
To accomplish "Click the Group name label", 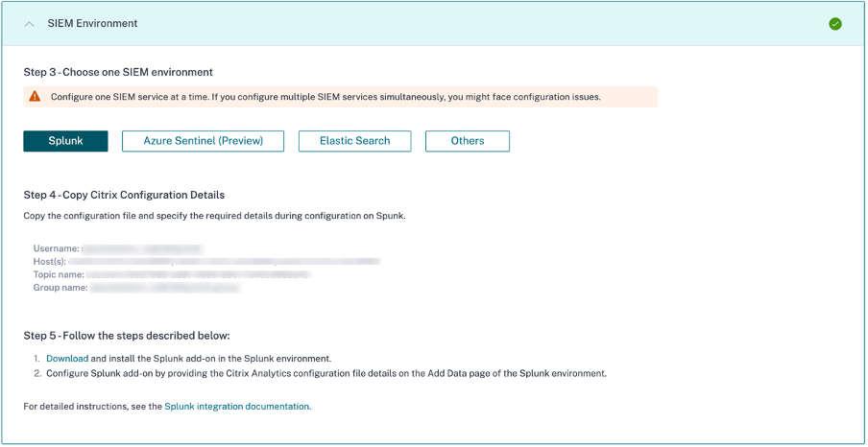I will click(x=60, y=288).
